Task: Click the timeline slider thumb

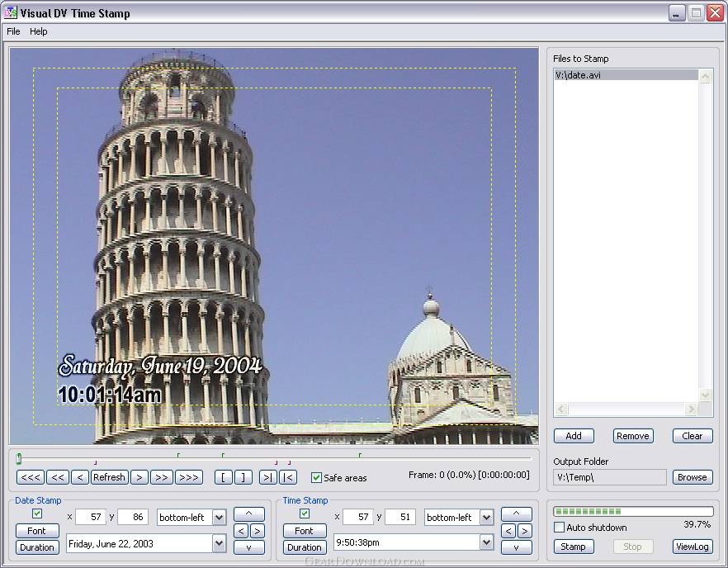Action: pyautogui.click(x=18, y=459)
